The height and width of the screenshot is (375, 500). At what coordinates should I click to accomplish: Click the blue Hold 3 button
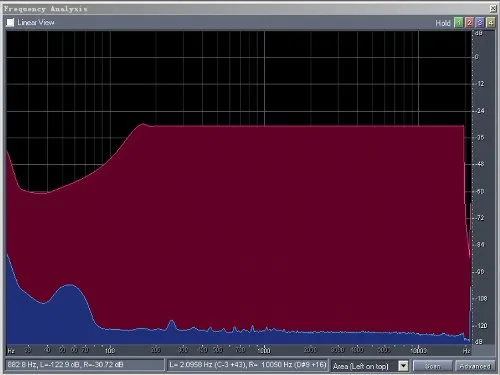coord(480,23)
